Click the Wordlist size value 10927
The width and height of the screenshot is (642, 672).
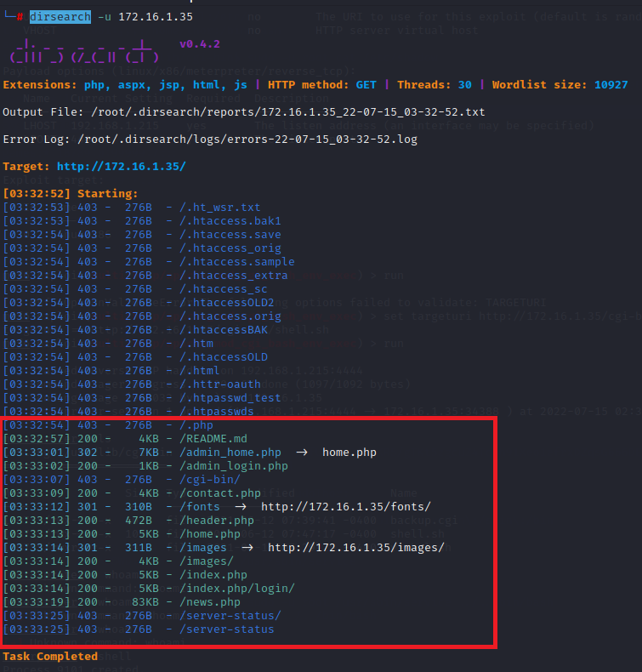(x=611, y=85)
